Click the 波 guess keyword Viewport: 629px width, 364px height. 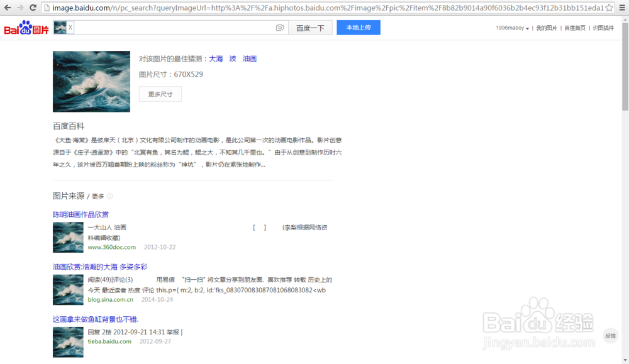(233, 59)
